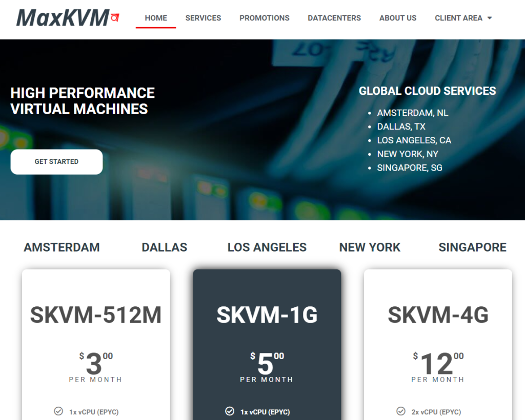Click the 2x vCPU (EPYC) feature text
This screenshot has width=525, height=420.
[x=436, y=412]
